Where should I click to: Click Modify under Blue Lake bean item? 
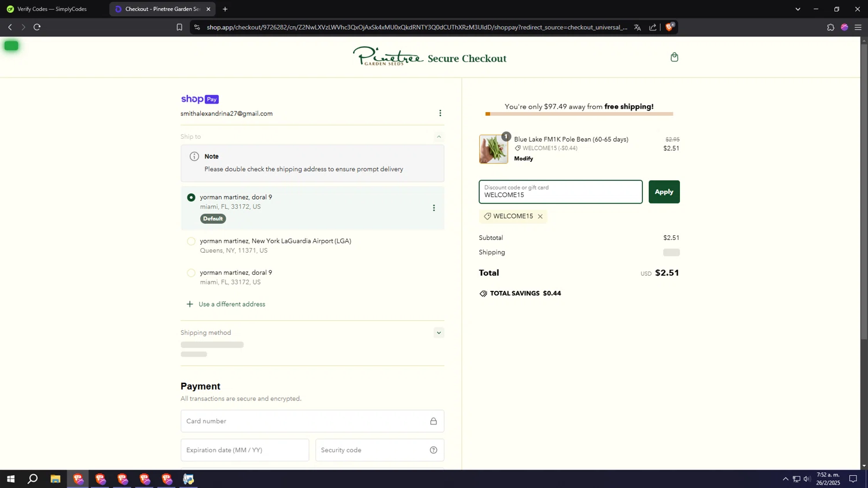point(524,159)
